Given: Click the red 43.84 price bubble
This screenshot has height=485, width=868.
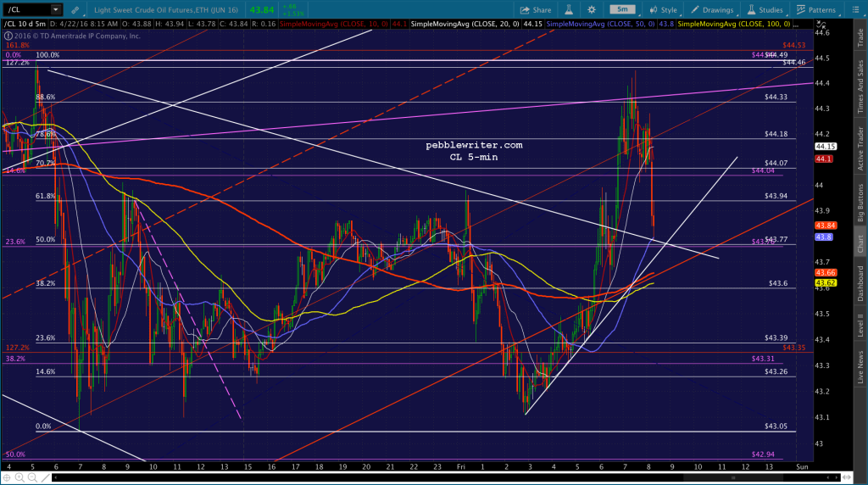Looking at the screenshot, I should click(826, 226).
